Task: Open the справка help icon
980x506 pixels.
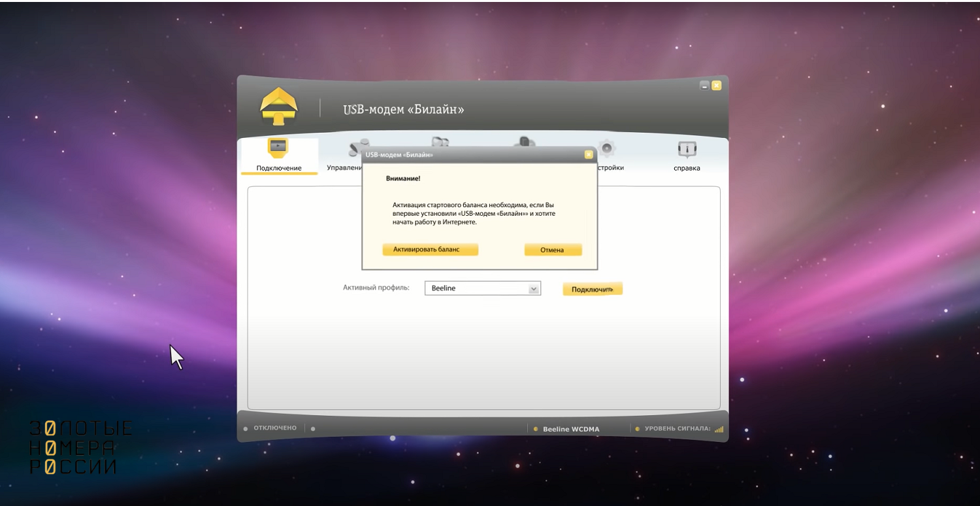Action: tap(687, 149)
